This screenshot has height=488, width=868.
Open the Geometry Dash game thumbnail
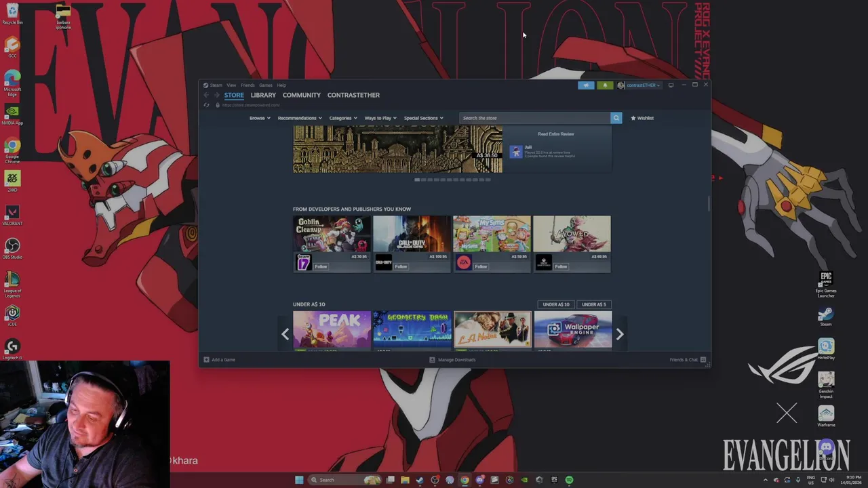[412, 329]
